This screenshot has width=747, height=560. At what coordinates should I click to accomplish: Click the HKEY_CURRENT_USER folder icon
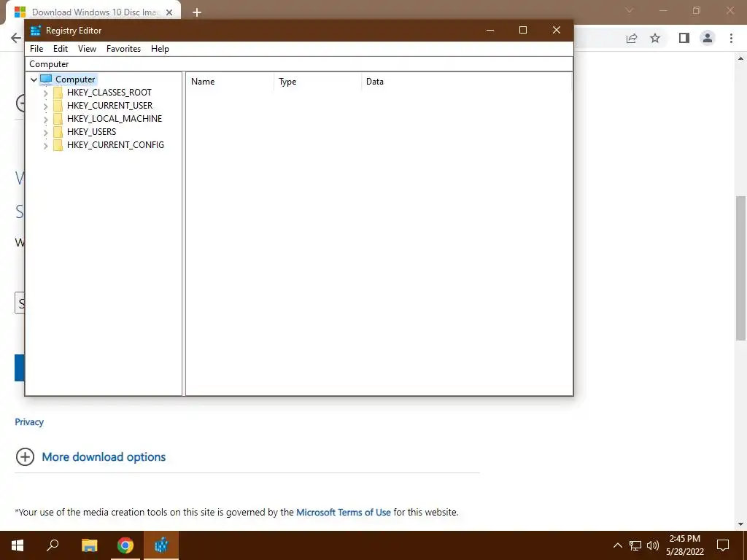point(58,105)
